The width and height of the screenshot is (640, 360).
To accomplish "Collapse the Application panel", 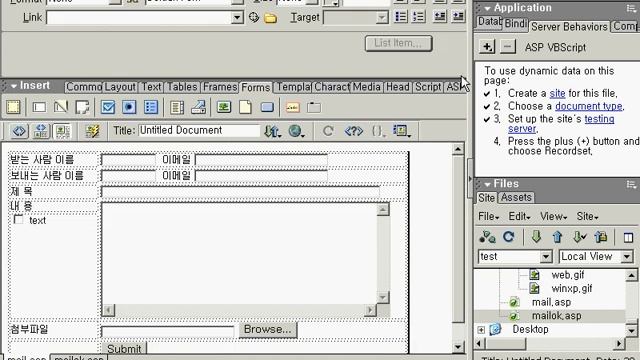I will (487, 8).
